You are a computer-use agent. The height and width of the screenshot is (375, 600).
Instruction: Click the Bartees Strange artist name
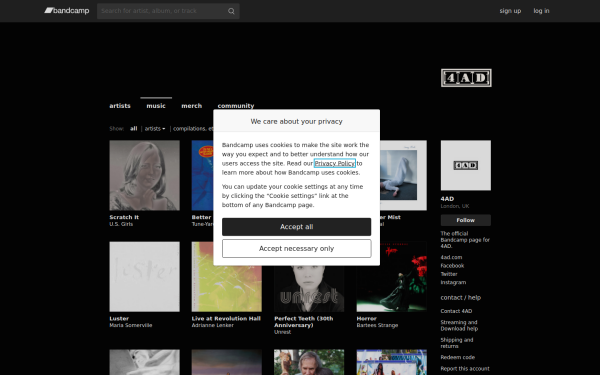(377, 325)
